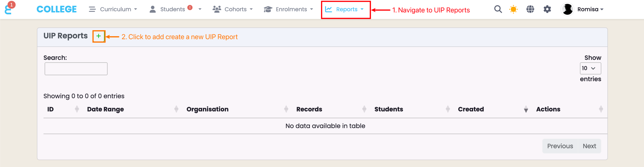
Task: Click the green plus to add UIP Report
Action: click(99, 36)
